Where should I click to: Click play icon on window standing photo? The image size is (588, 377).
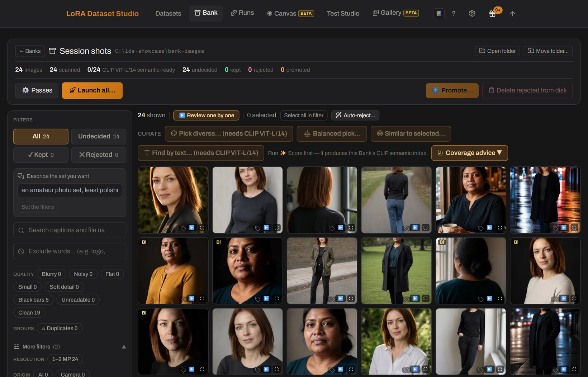tap(489, 369)
